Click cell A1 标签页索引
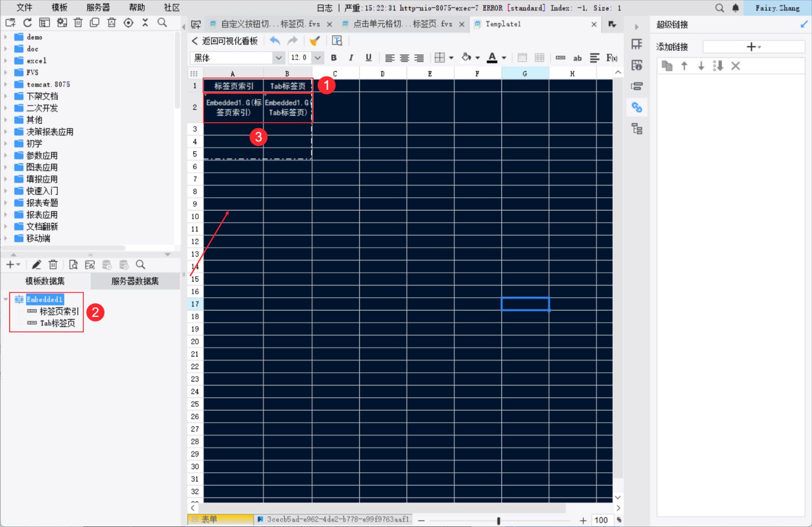812x527 pixels. [233, 86]
